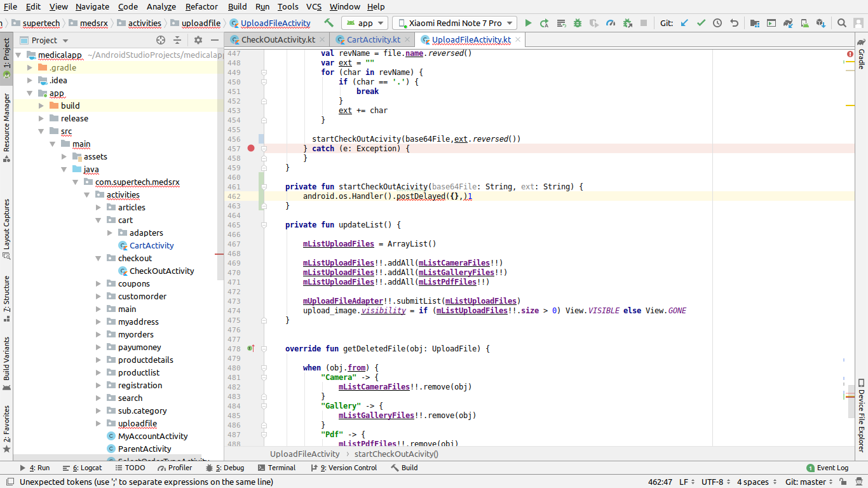Click overriding method gutter icon at line 478
This screenshot has width=868, height=488.
pyautogui.click(x=250, y=348)
